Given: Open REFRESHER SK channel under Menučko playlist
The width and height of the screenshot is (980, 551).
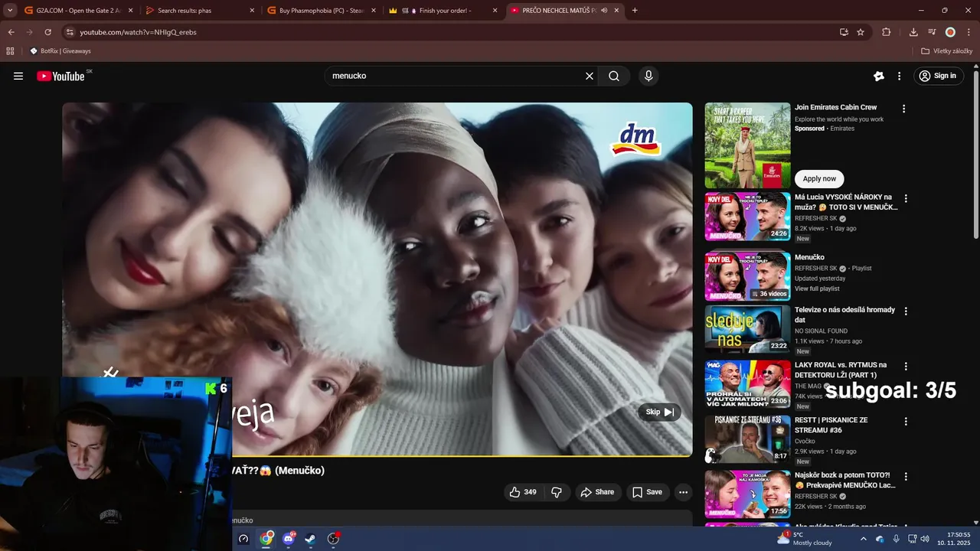Looking at the screenshot, I should click(x=816, y=269).
